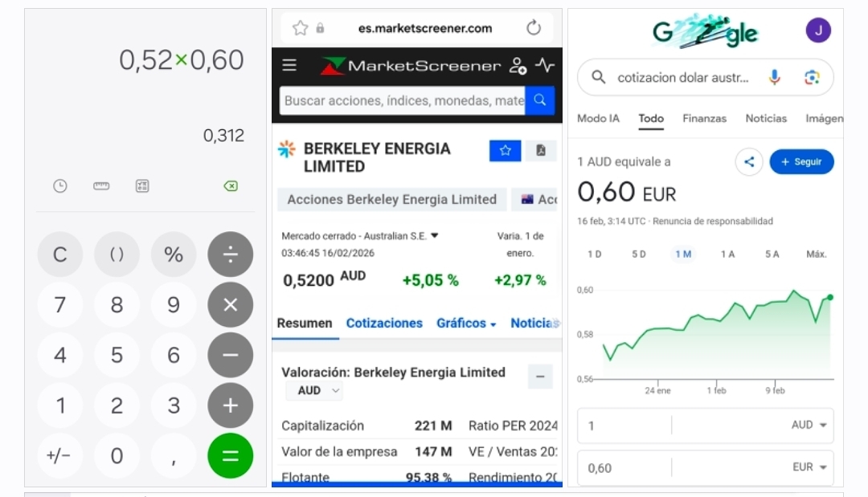
Task: Expand the EUR currency selector
Action: point(810,467)
